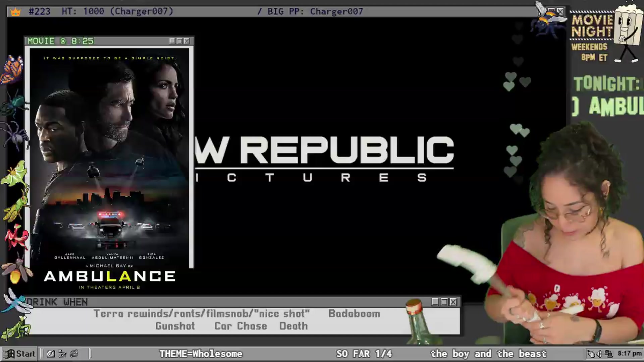Click the crown icon in top title bar
The height and width of the screenshot is (362, 644).
click(15, 12)
